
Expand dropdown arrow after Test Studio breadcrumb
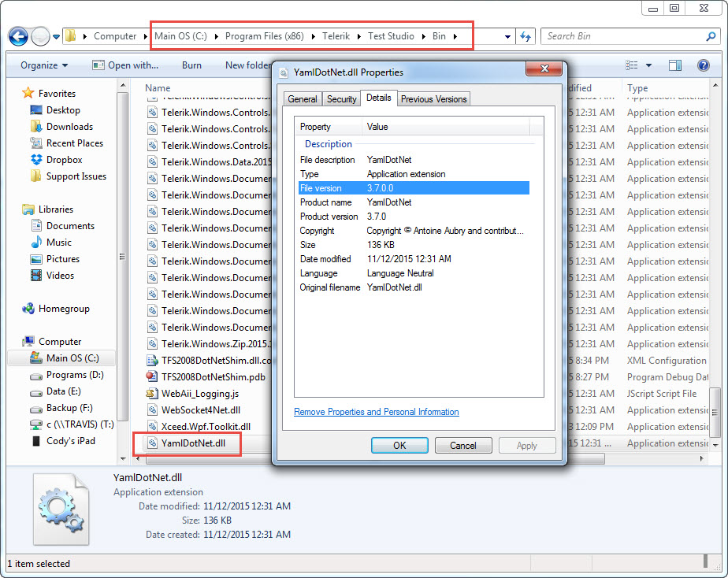click(423, 36)
